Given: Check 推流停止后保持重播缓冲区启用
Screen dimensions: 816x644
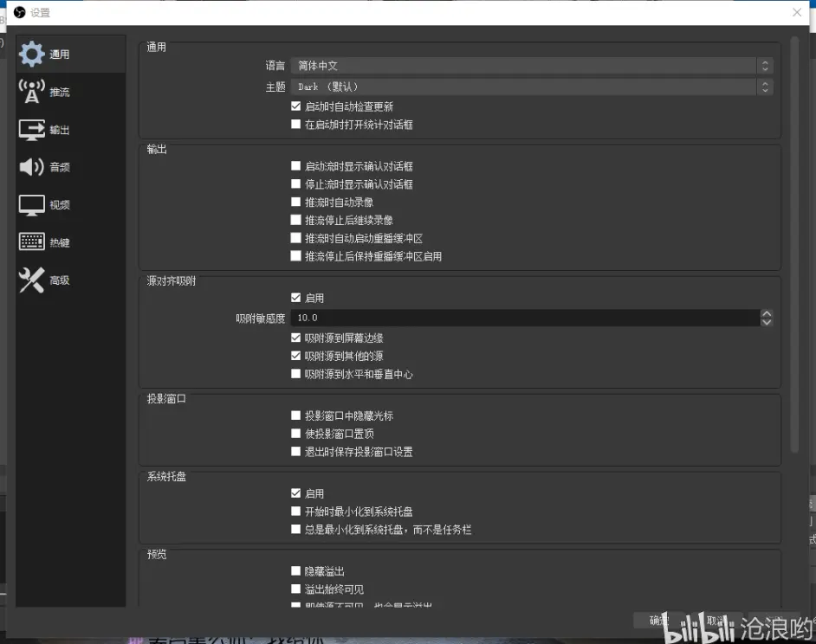Looking at the screenshot, I should [295, 256].
